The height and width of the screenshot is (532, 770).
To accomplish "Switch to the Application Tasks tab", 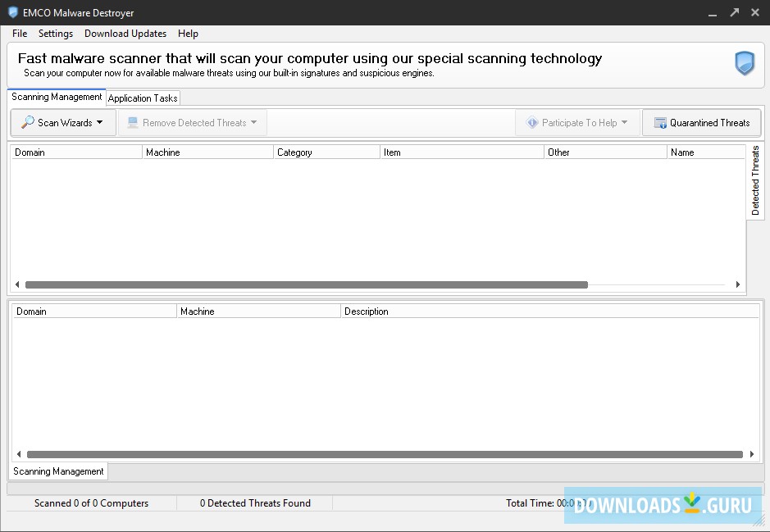I will coord(143,98).
